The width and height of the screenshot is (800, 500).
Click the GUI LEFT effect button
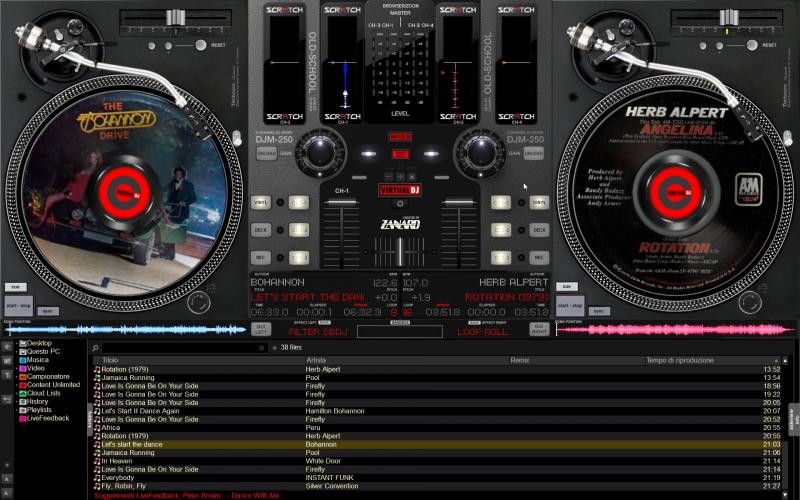point(261,329)
